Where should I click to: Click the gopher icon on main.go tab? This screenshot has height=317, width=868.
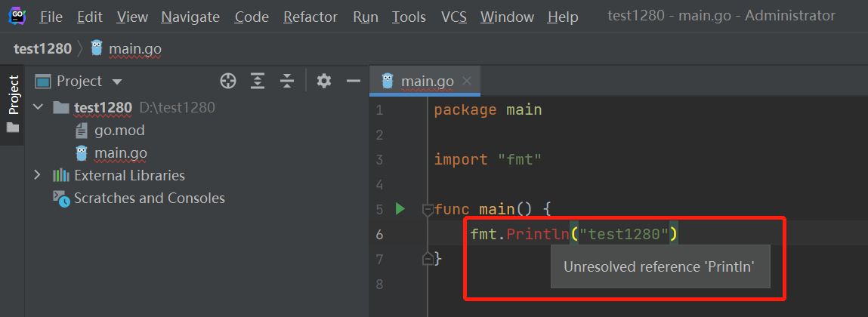click(388, 81)
